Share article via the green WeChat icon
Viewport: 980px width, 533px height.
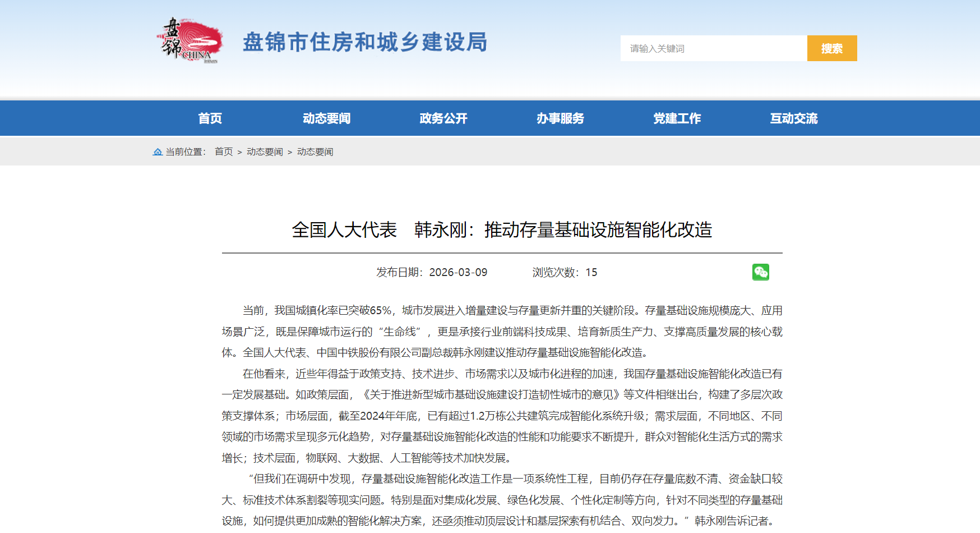pyautogui.click(x=760, y=272)
